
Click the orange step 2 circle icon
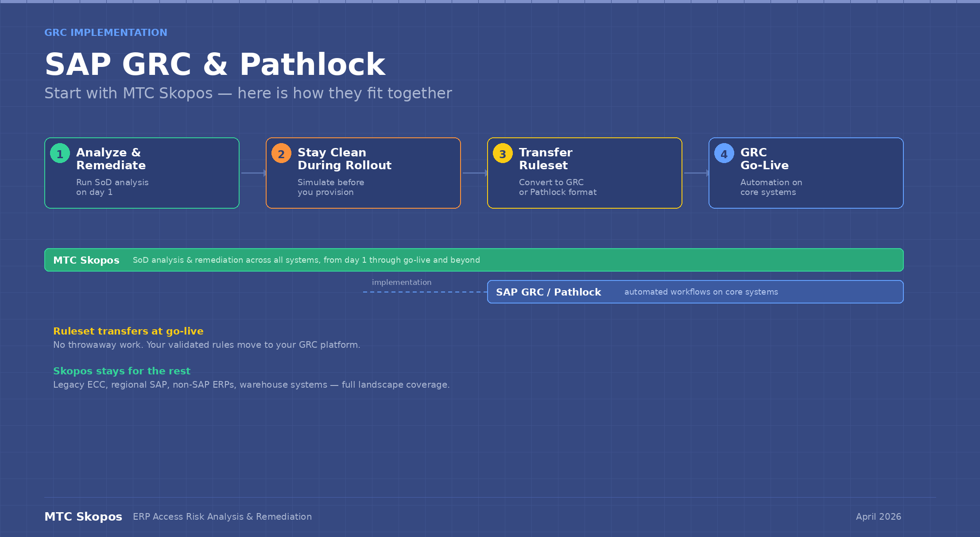point(281,154)
